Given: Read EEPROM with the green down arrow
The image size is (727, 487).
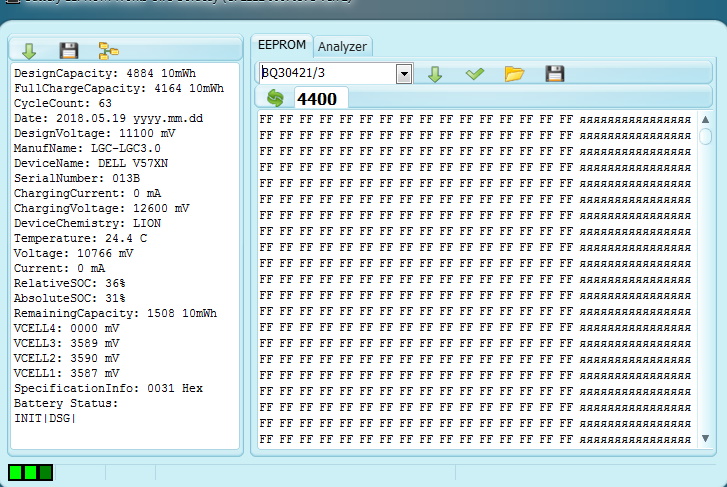Looking at the screenshot, I should (x=435, y=74).
